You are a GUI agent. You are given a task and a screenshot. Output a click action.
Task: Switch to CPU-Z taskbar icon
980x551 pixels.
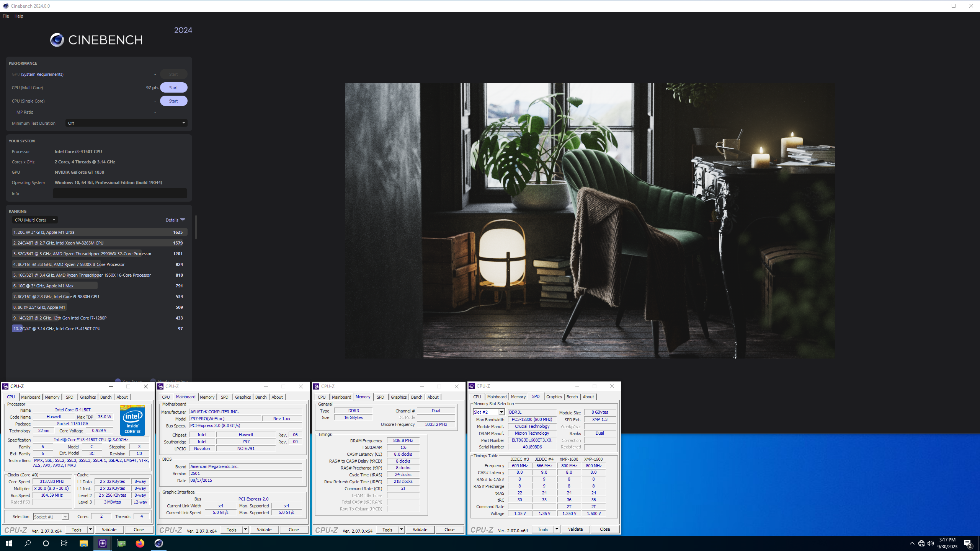click(102, 543)
